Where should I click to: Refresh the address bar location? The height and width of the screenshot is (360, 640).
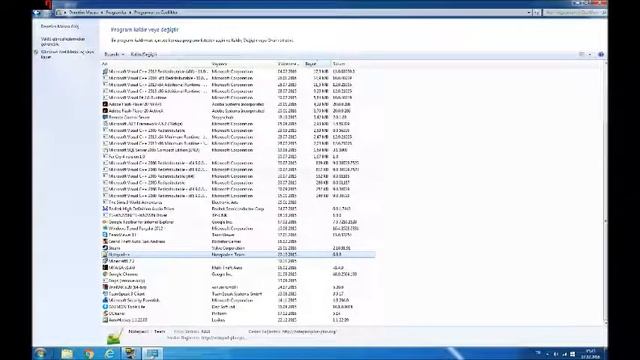537,13
